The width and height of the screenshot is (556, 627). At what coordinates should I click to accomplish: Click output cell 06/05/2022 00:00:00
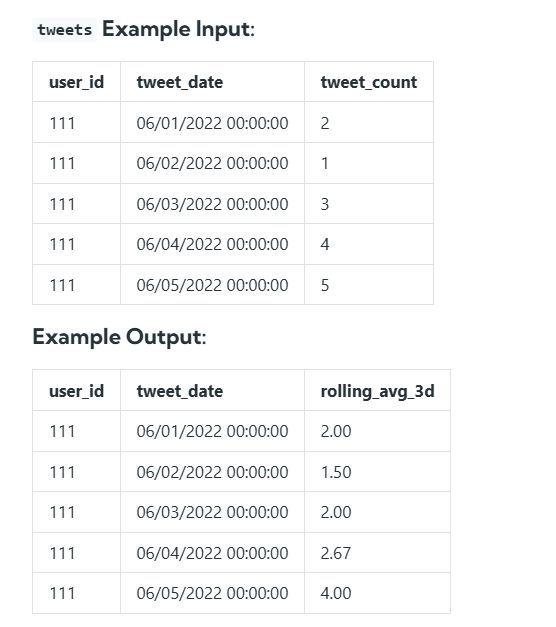coord(212,593)
